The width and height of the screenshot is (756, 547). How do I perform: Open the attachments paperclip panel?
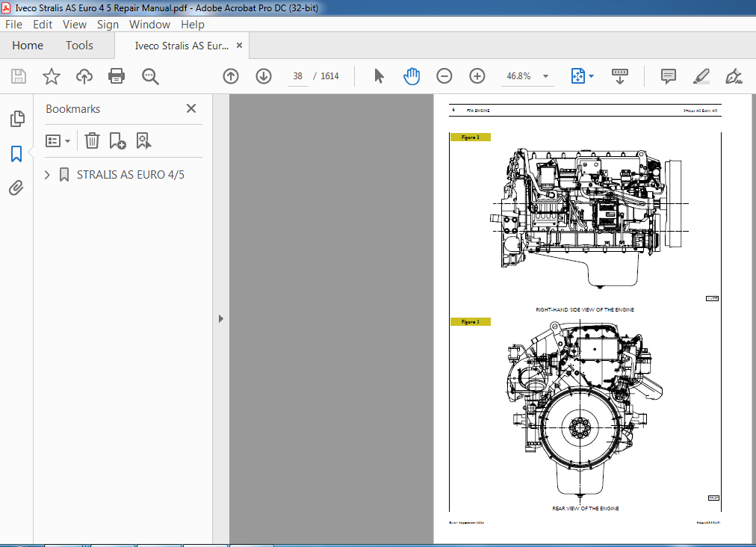(16, 188)
